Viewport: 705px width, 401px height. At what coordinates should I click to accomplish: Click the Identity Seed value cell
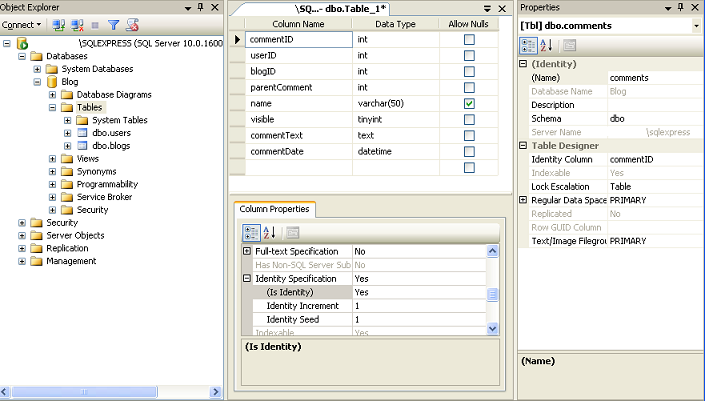419,320
